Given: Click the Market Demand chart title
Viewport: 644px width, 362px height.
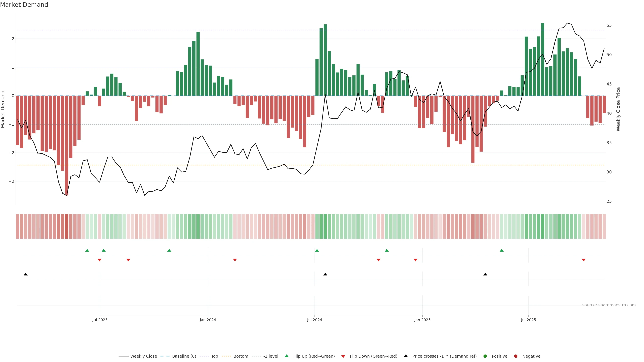Looking at the screenshot, I should coord(24,5).
